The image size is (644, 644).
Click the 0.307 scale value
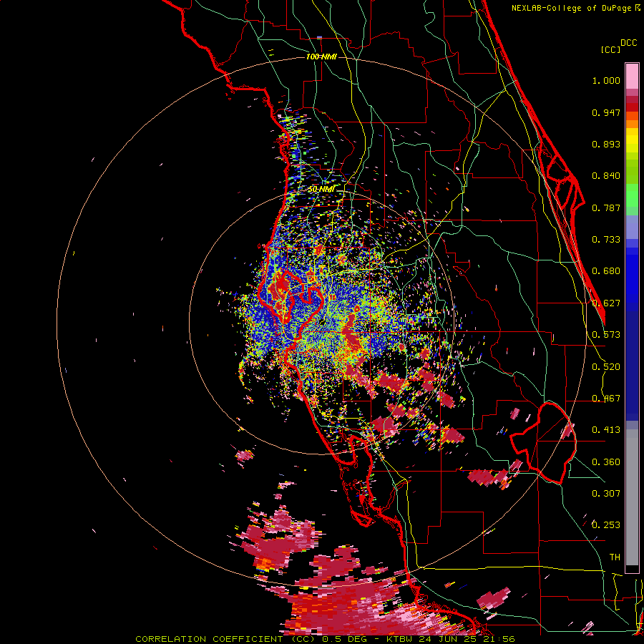(x=606, y=494)
